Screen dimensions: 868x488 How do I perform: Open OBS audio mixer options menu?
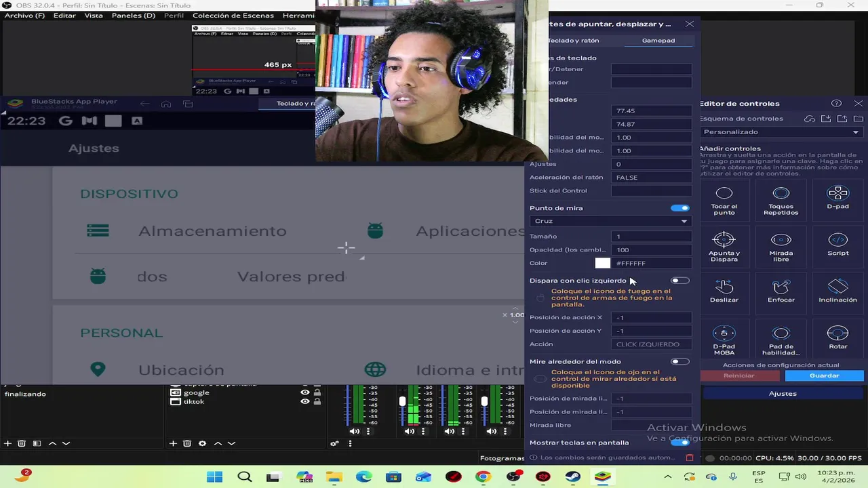click(350, 444)
